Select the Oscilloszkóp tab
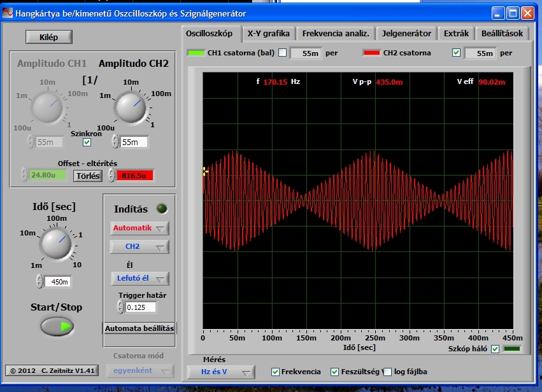This screenshot has width=542, height=392. pos(209,34)
